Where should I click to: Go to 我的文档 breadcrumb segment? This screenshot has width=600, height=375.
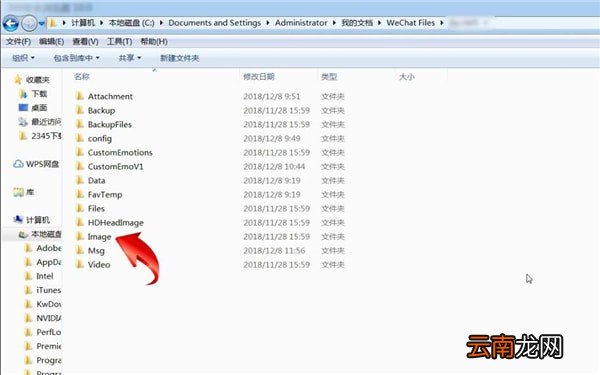(357, 23)
